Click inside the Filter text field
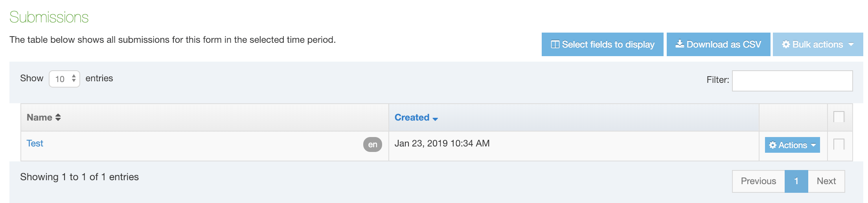 coord(792,81)
